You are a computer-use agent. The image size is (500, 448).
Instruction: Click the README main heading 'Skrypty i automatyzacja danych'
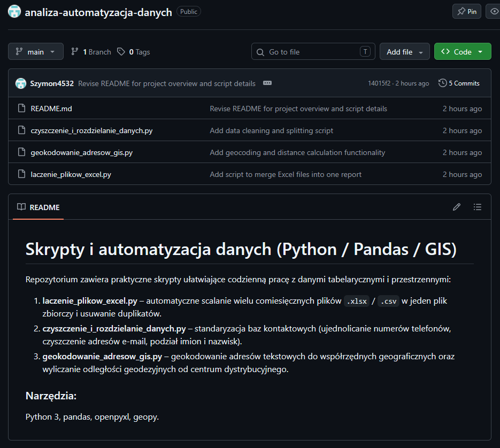click(241, 249)
